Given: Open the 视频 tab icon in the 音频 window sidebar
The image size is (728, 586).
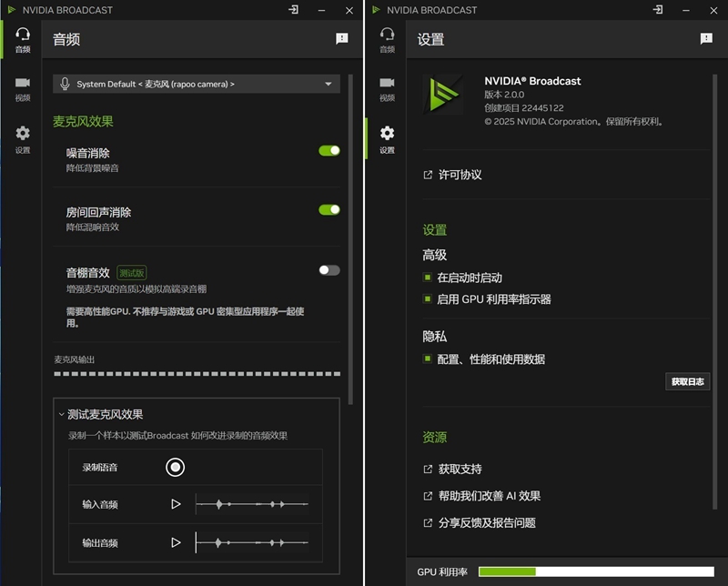Looking at the screenshot, I should coord(23,88).
